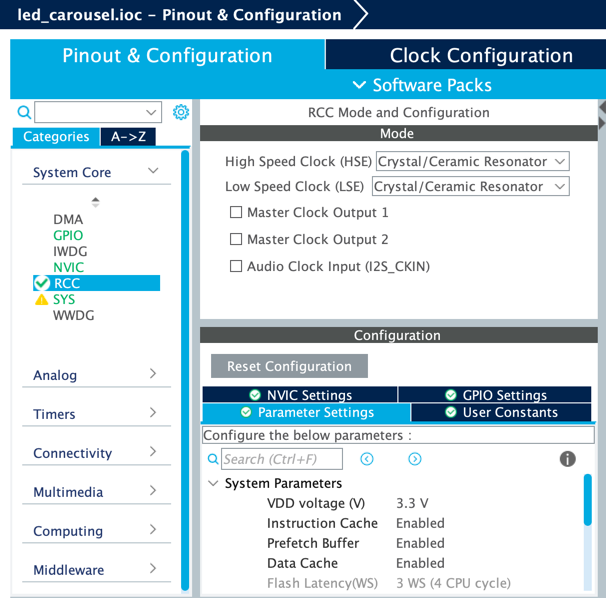
Task: Switch to Pinout & Configuration tab
Action: tap(167, 55)
